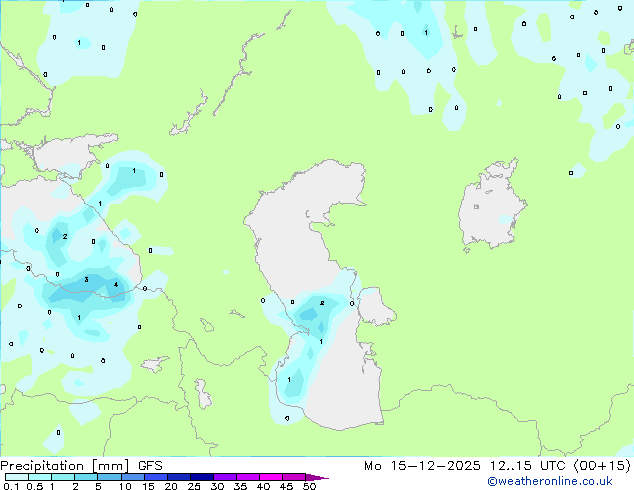Click the 'GFS' model label
This screenshot has height=490, width=634.
pyautogui.click(x=150, y=466)
